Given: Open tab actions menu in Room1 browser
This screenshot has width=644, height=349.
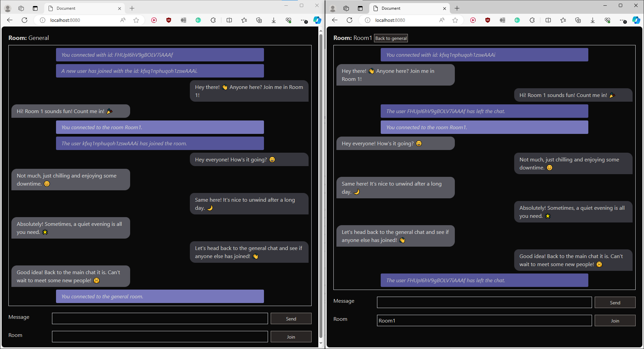Looking at the screenshot, I should [360, 8].
